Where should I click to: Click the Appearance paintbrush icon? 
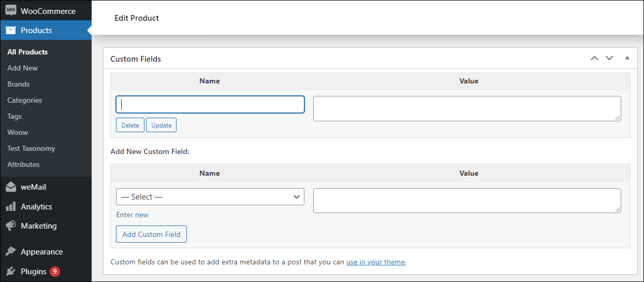coord(11,252)
